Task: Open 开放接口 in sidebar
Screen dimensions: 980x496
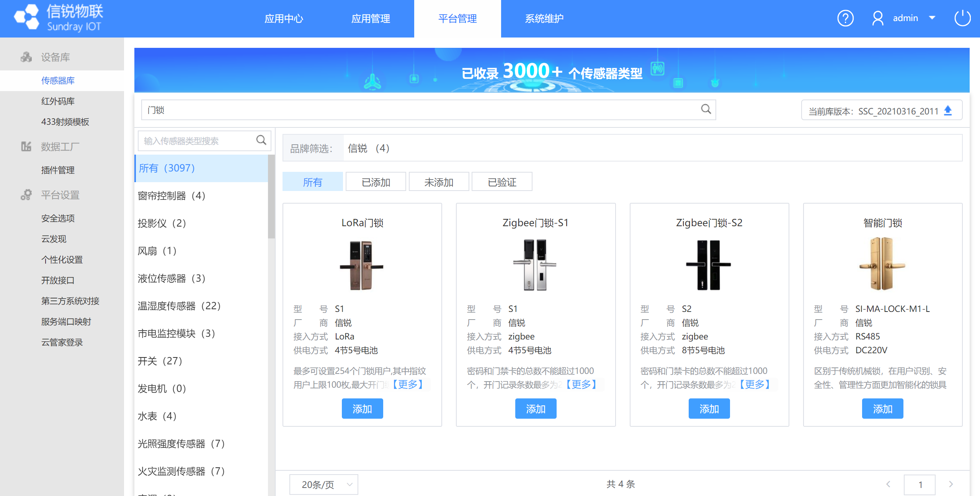Action: pyautogui.click(x=58, y=280)
